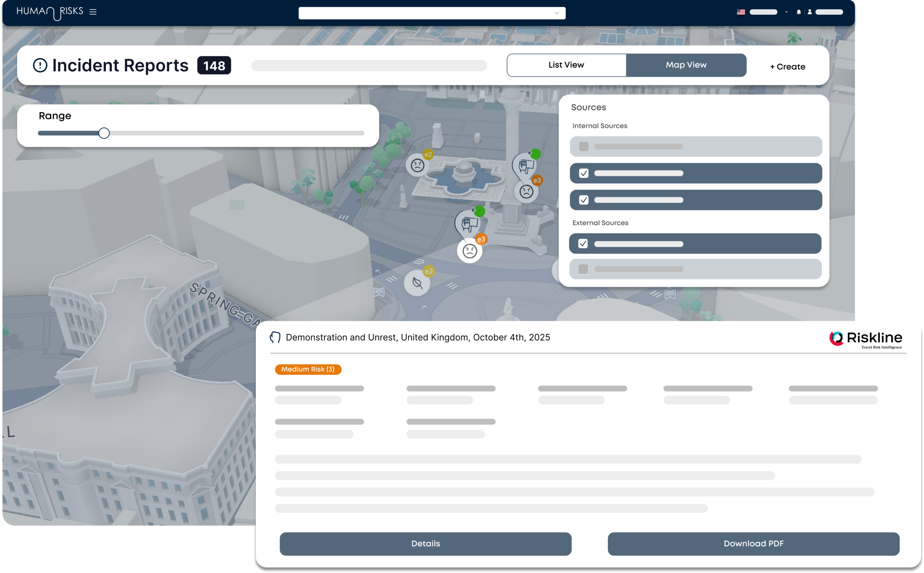Viewport: 924px width, 573px height.
Task: Open the language dropdown caret in header
Action: 786,12
